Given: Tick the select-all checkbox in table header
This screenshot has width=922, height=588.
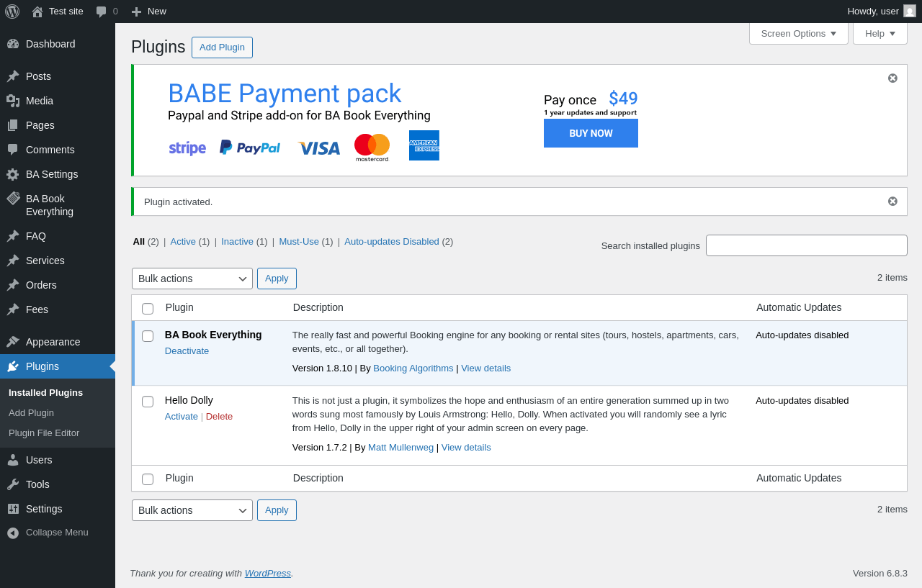Looking at the screenshot, I should coord(148,309).
